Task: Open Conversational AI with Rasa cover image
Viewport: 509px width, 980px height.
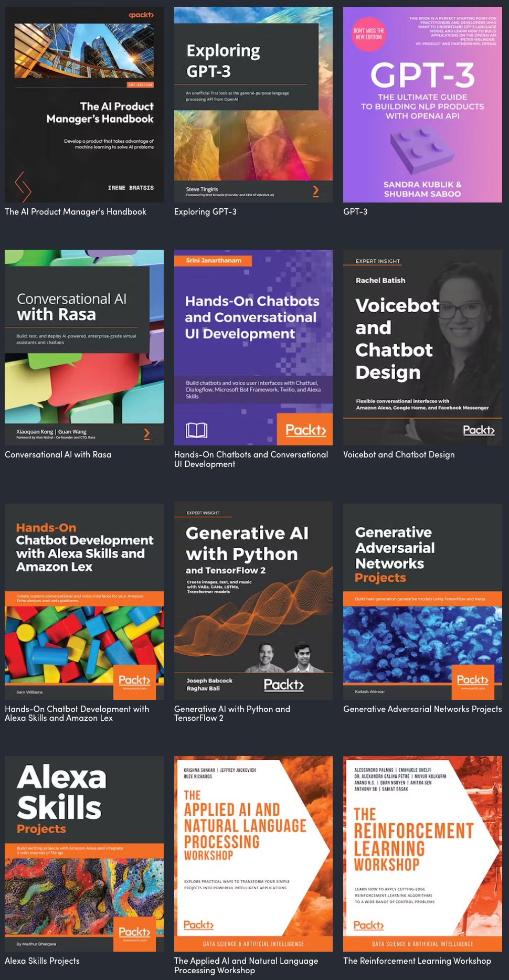Action: point(84,347)
